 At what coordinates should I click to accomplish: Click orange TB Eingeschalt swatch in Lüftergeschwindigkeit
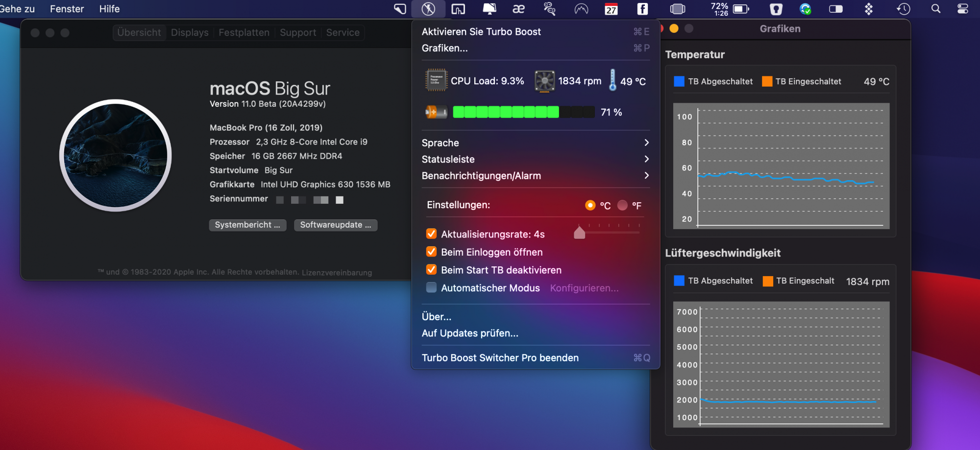[x=768, y=281]
